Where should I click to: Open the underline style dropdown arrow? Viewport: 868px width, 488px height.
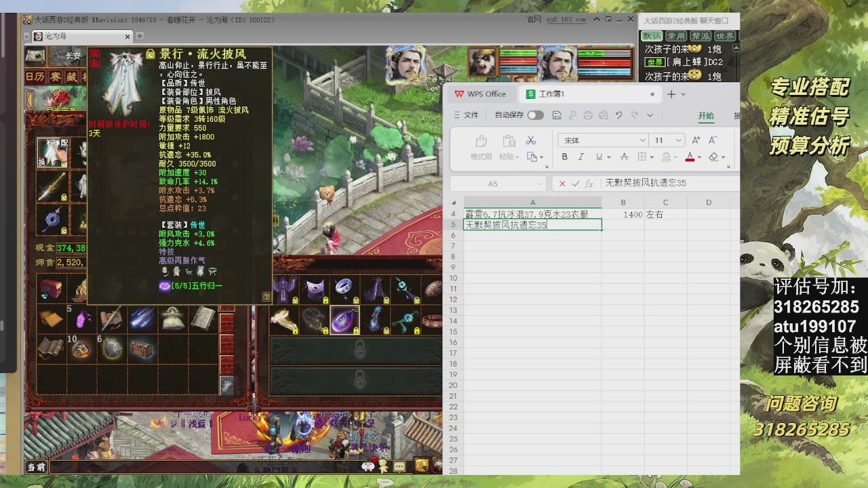pos(608,158)
